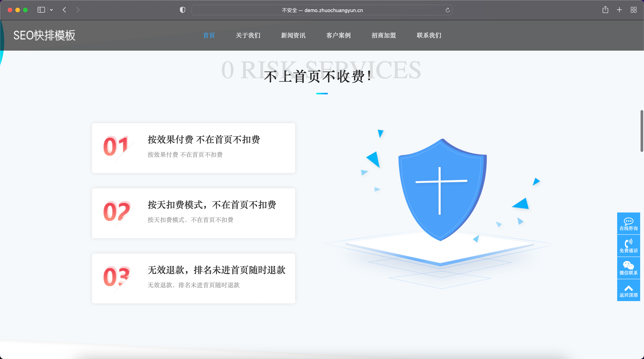Viewport: 644px width, 359px height.
Task: Go forward with the forward arrow
Action: [78, 10]
